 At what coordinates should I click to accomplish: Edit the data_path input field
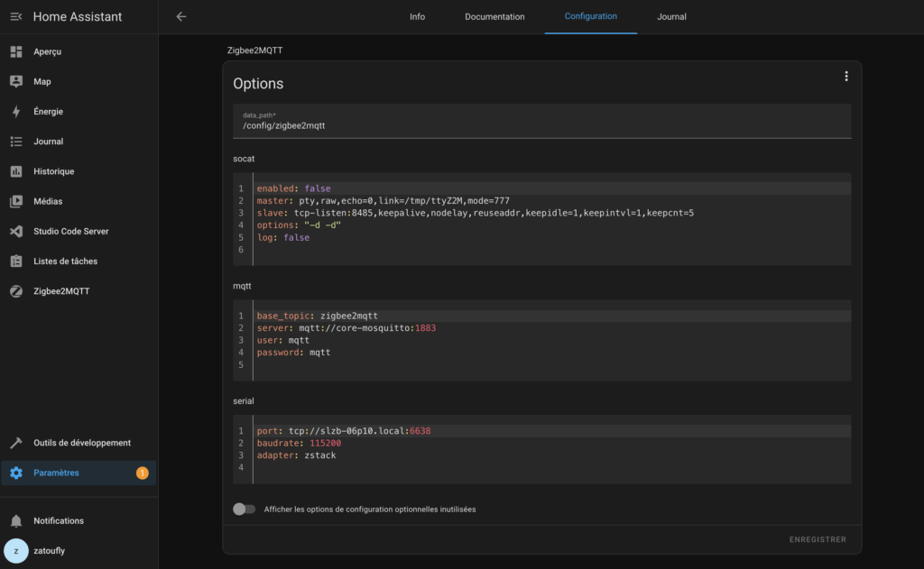541,122
